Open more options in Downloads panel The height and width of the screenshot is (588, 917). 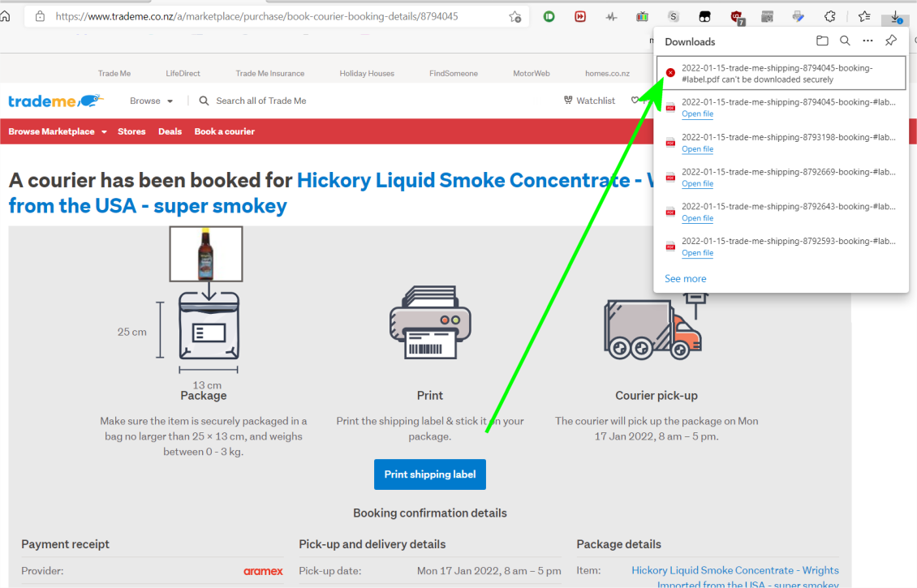pos(867,41)
